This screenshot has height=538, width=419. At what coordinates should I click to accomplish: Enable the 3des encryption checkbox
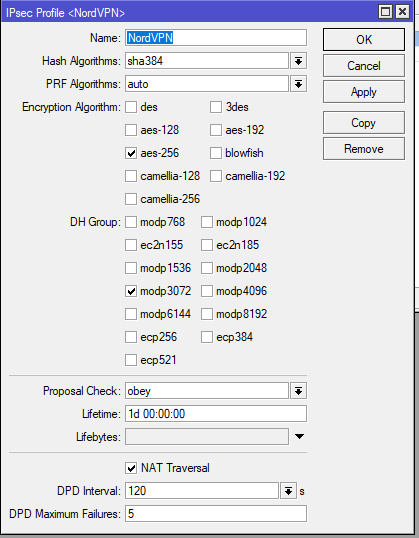[216, 107]
